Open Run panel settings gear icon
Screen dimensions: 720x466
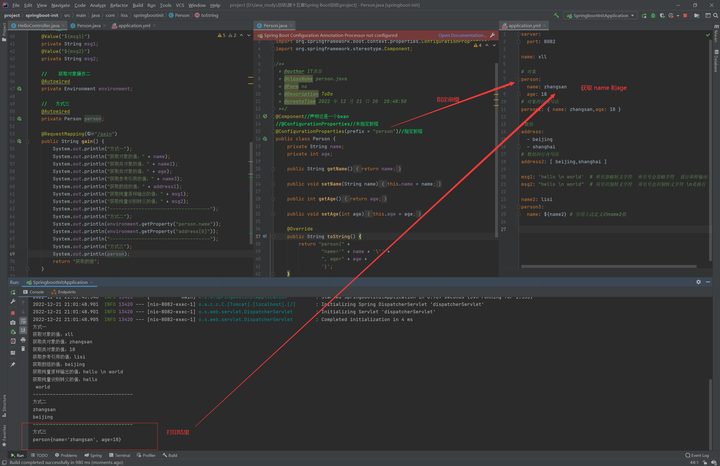(x=698, y=282)
